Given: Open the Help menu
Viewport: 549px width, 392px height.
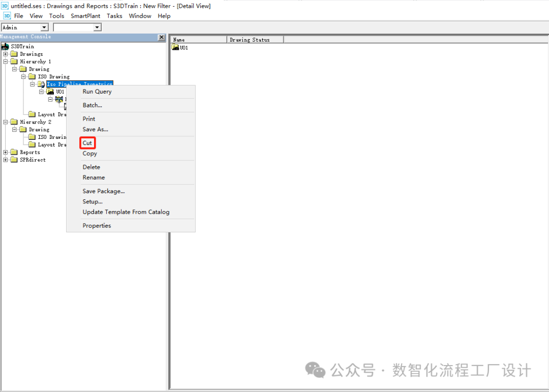Looking at the screenshot, I should (x=164, y=16).
